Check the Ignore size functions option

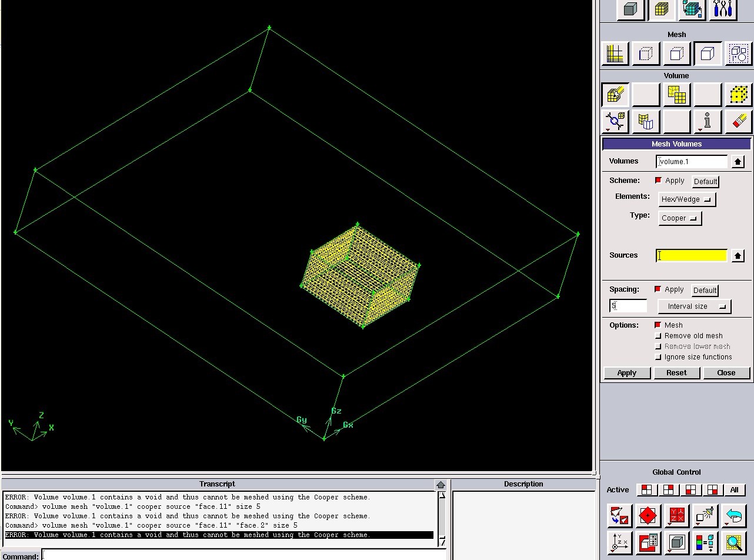(658, 357)
